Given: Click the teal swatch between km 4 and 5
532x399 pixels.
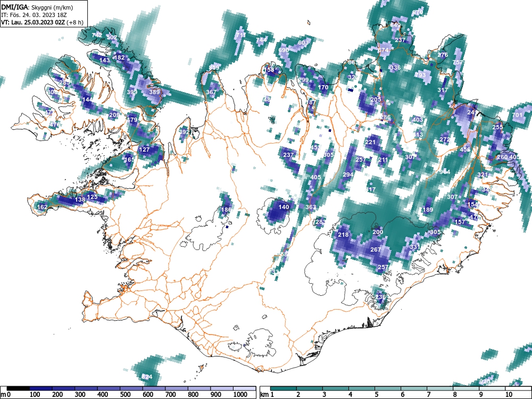Looking at the screenshot, I should [362, 388].
